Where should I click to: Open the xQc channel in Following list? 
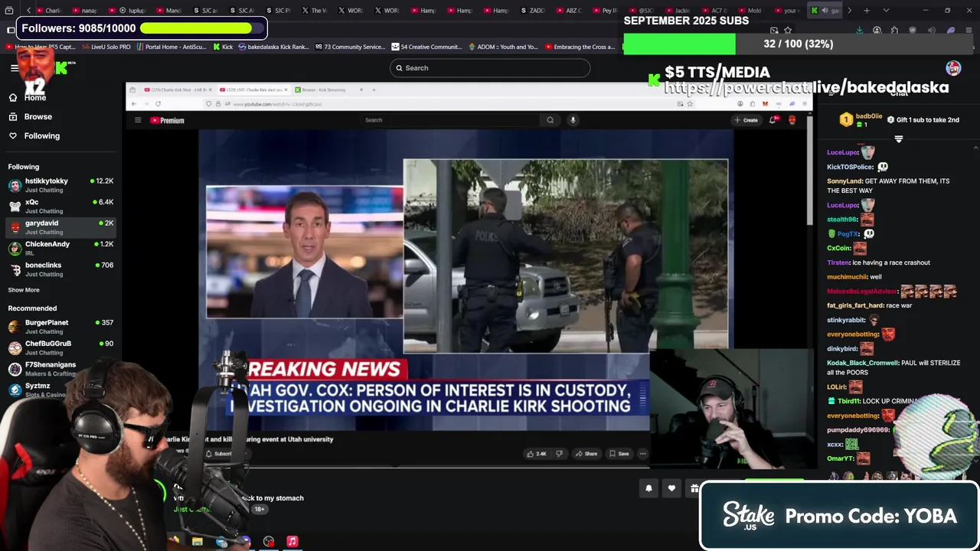point(61,206)
